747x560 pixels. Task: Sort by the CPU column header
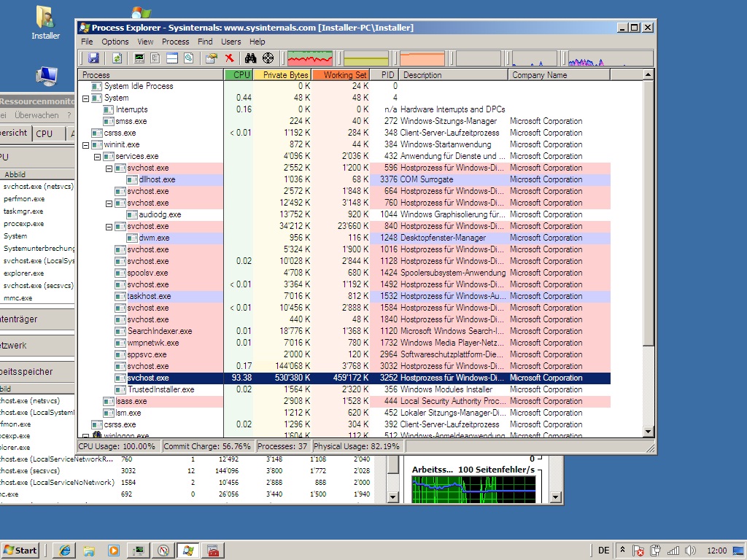239,75
